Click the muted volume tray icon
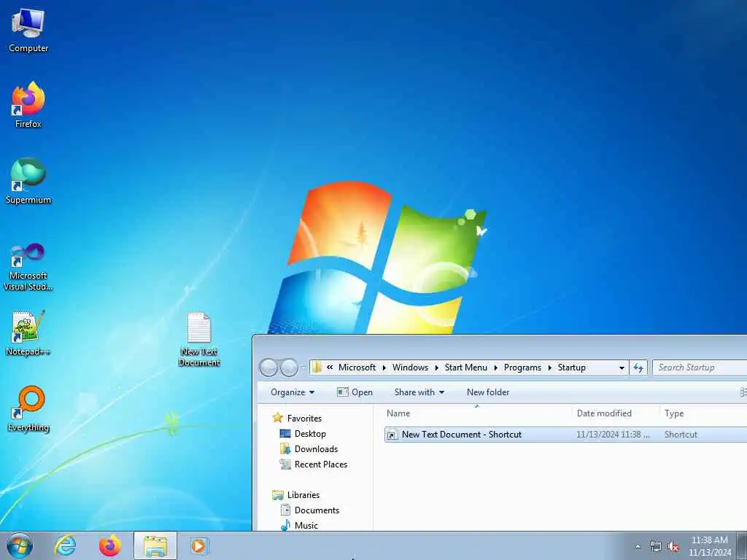Screen dimensions: 747x560 pos(673,547)
